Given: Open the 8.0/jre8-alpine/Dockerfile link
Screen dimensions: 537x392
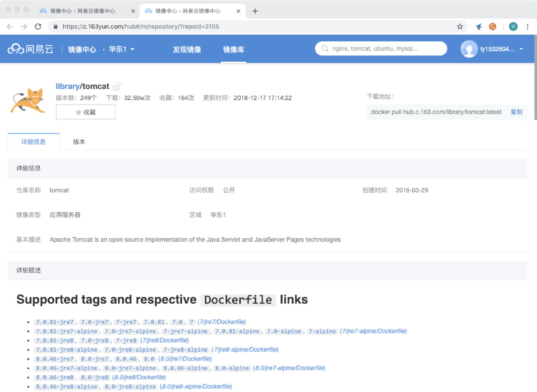Looking at the screenshot, I should click(x=196, y=387).
